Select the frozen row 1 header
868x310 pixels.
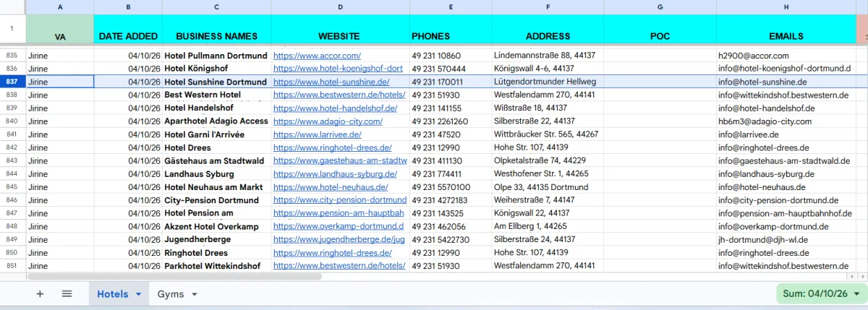coord(12,29)
